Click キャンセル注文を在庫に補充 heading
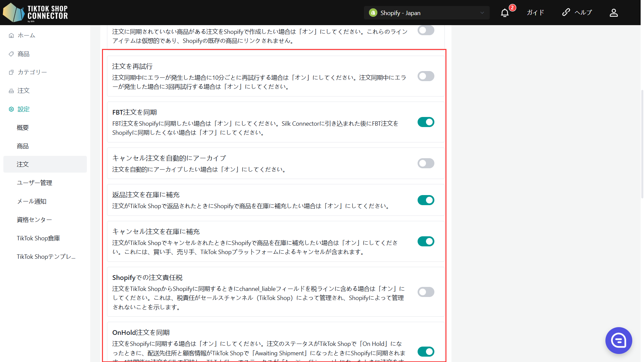 pyautogui.click(x=156, y=232)
